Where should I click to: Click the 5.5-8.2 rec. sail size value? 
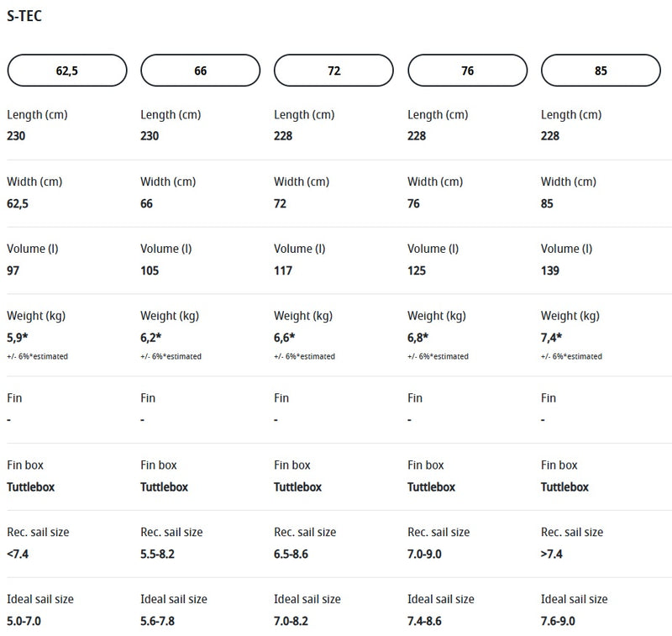(x=157, y=554)
